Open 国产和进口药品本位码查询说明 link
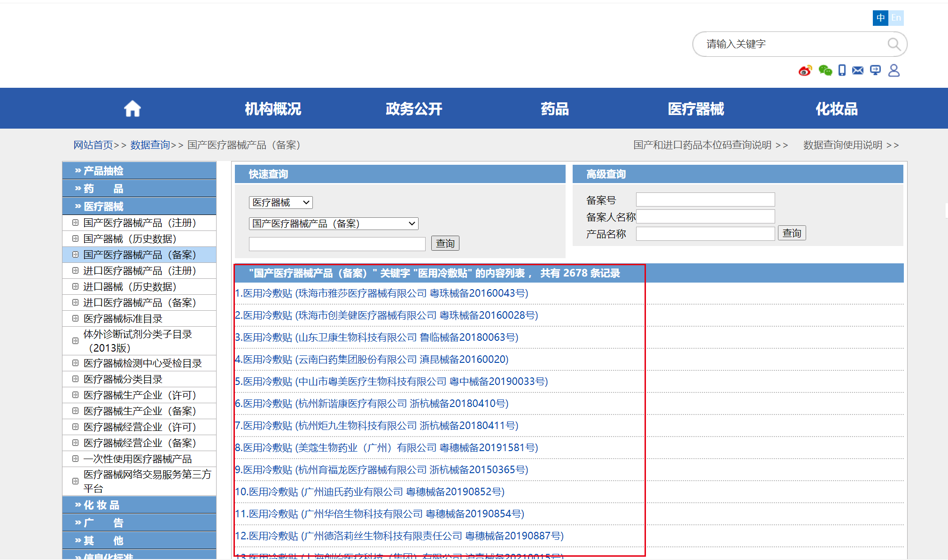948x560 pixels. click(x=710, y=145)
